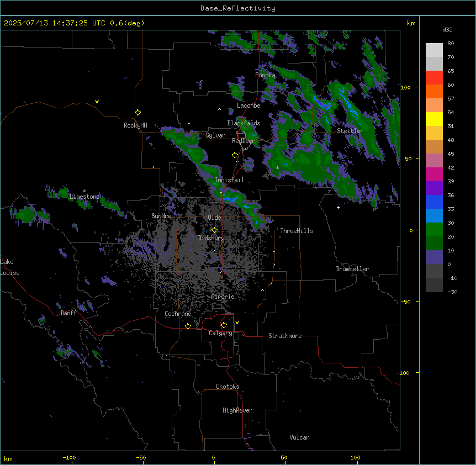Click the RockyMH label
Image resolution: width=476 pixels, height=465 pixels.
(x=135, y=125)
